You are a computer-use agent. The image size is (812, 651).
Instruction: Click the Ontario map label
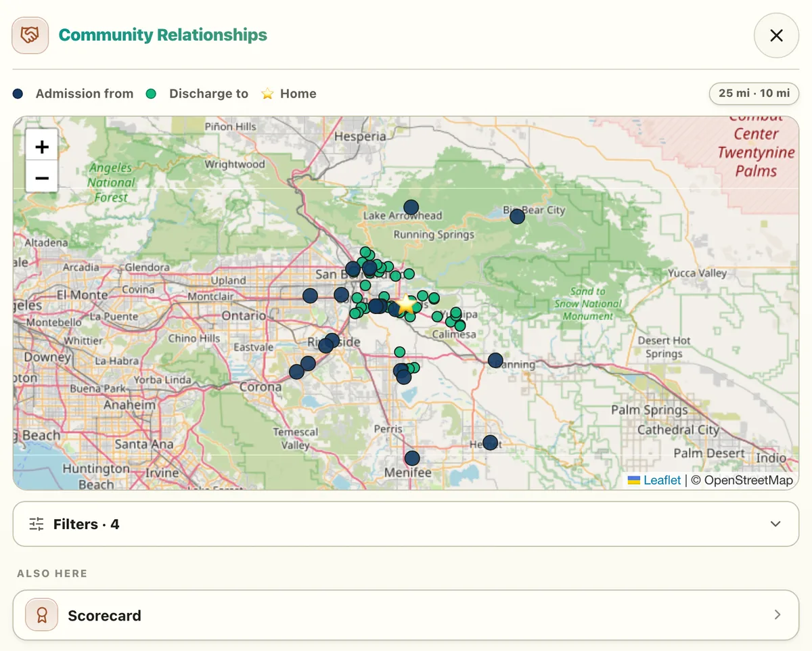(244, 315)
